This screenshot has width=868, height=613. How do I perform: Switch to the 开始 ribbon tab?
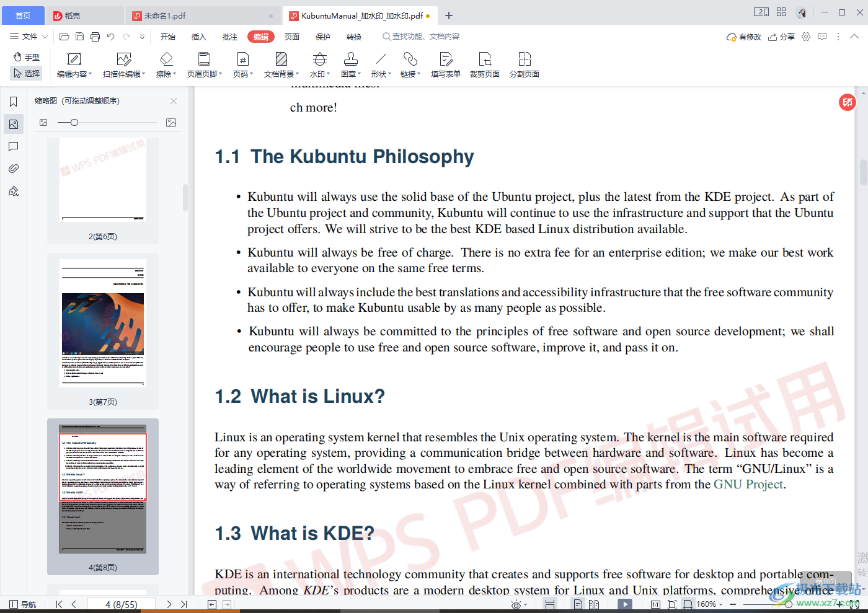click(168, 37)
